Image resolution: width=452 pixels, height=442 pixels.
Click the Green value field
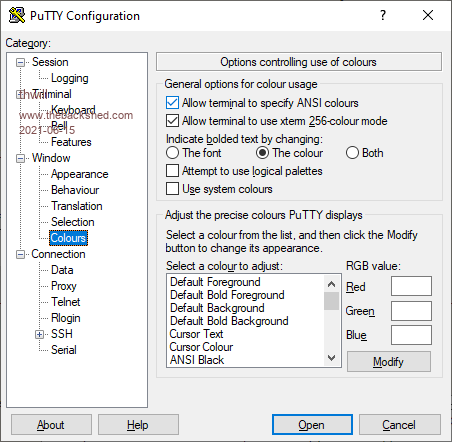pyautogui.click(x=411, y=311)
